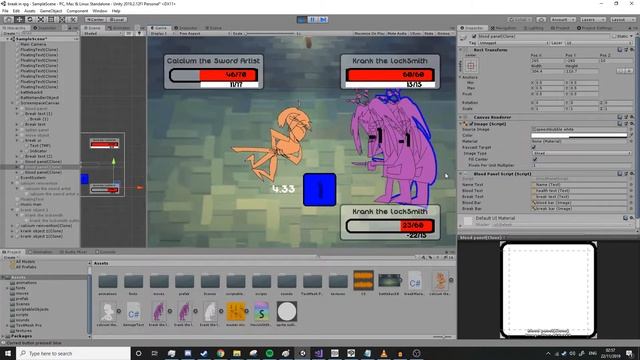Collapse the Anchors section in Rect Transform

(460, 77)
